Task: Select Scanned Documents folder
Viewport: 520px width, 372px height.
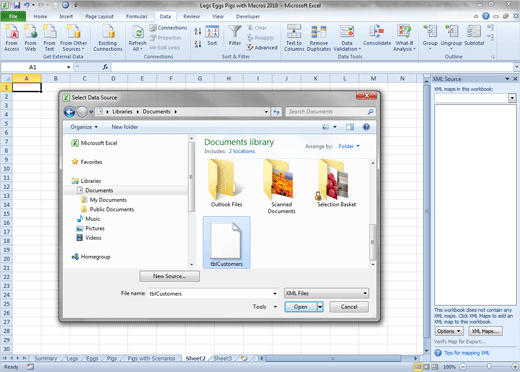Action: pos(281,186)
